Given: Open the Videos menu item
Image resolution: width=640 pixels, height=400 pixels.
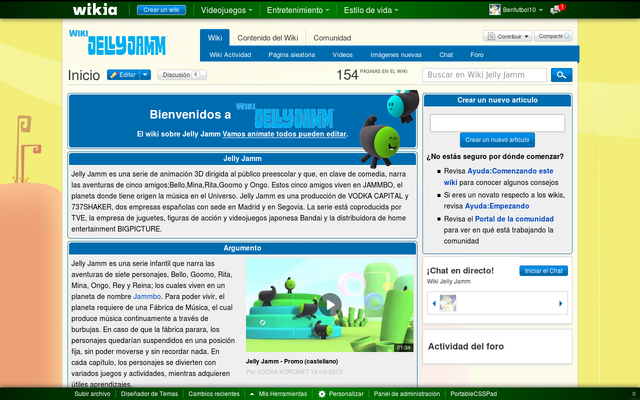Looking at the screenshot, I should [342, 55].
